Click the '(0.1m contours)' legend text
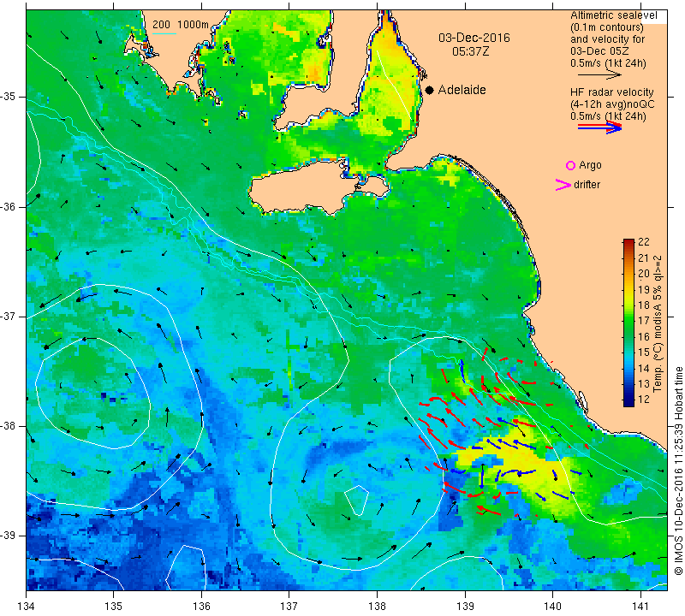685x616 pixels. coord(606,27)
